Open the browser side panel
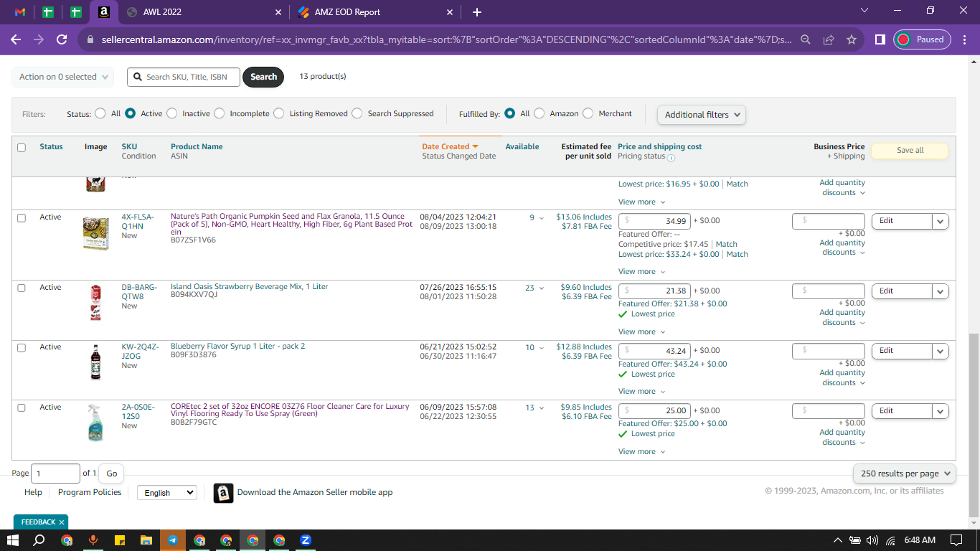Image resolution: width=980 pixels, height=551 pixels. coord(880,40)
